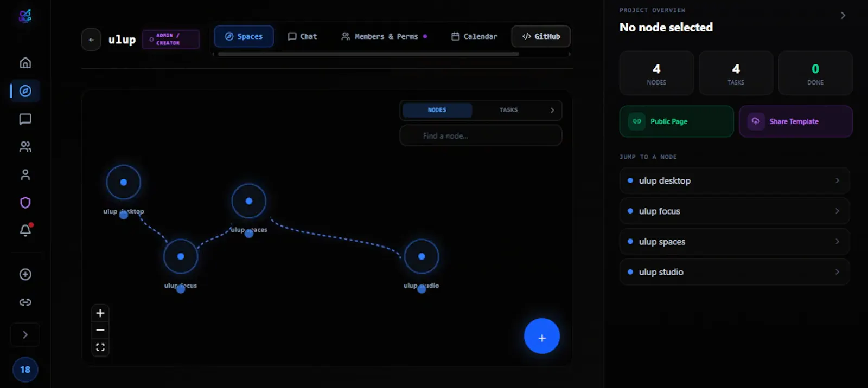Click chevron on ulup studio row
Screen dimensions: 868x388
tap(837, 272)
